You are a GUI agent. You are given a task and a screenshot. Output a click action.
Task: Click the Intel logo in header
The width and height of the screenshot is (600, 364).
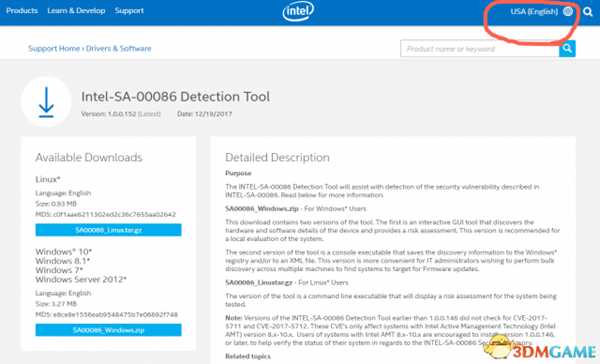[298, 11]
